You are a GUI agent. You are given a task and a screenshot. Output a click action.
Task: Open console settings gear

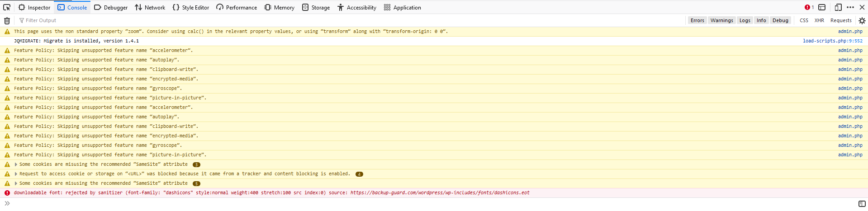pos(862,20)
